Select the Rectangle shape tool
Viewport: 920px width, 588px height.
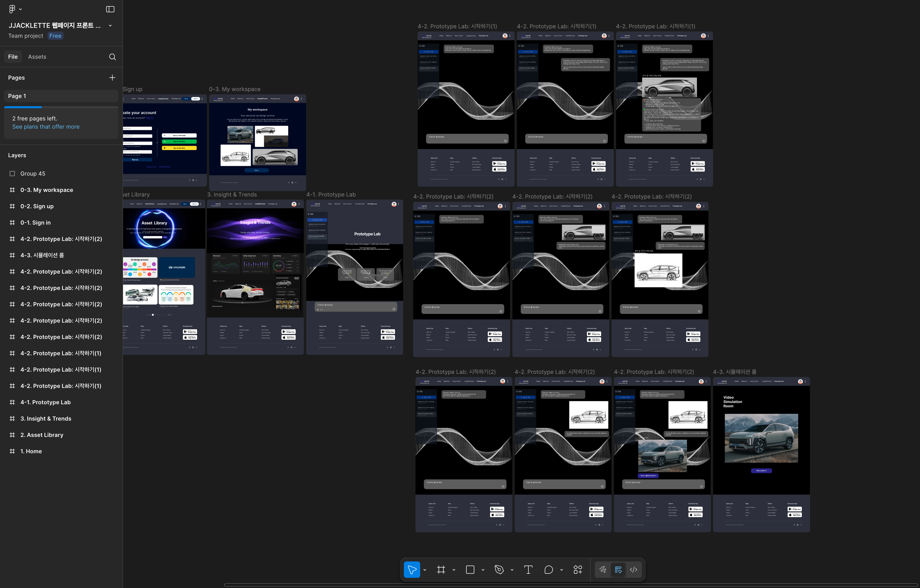470,570
